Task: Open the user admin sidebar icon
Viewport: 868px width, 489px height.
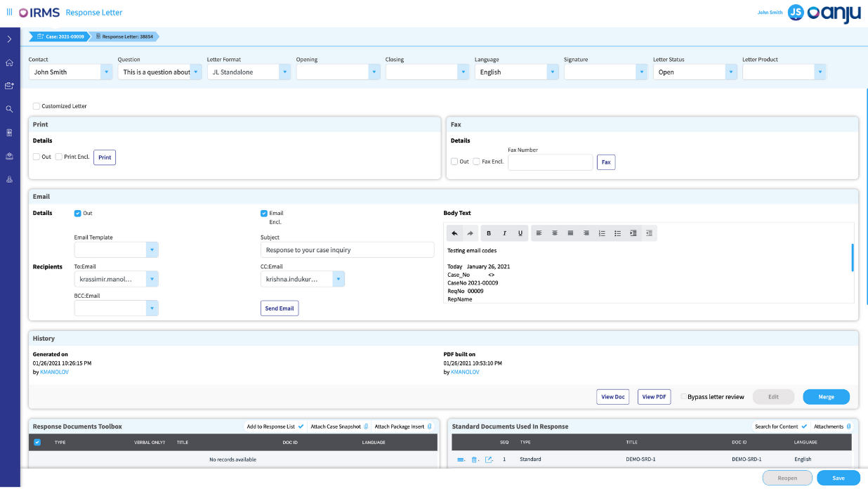Action: tap(9, 179)
